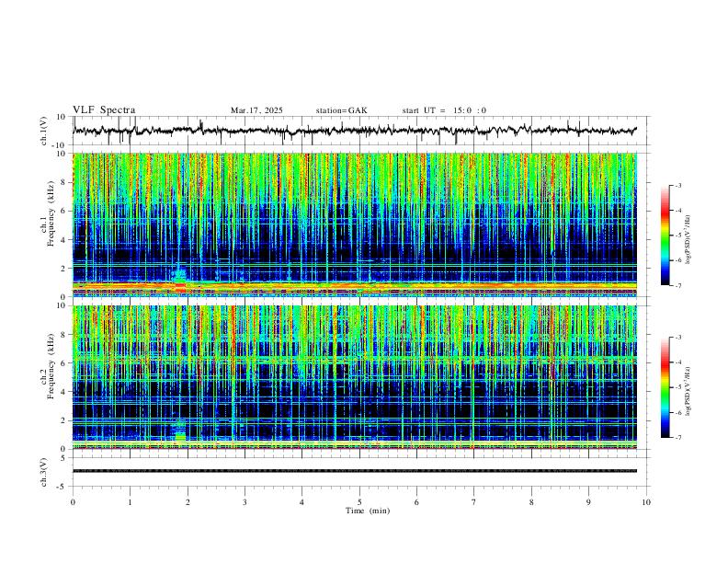
Task: Click the "-7" label on ch.2 colorbar
Action: click(677, 438)
